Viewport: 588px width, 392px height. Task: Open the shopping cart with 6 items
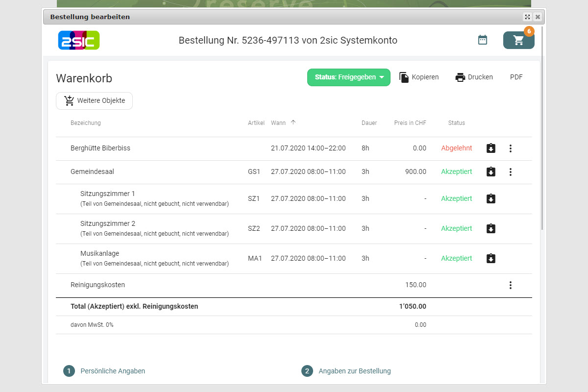(518, 40)
